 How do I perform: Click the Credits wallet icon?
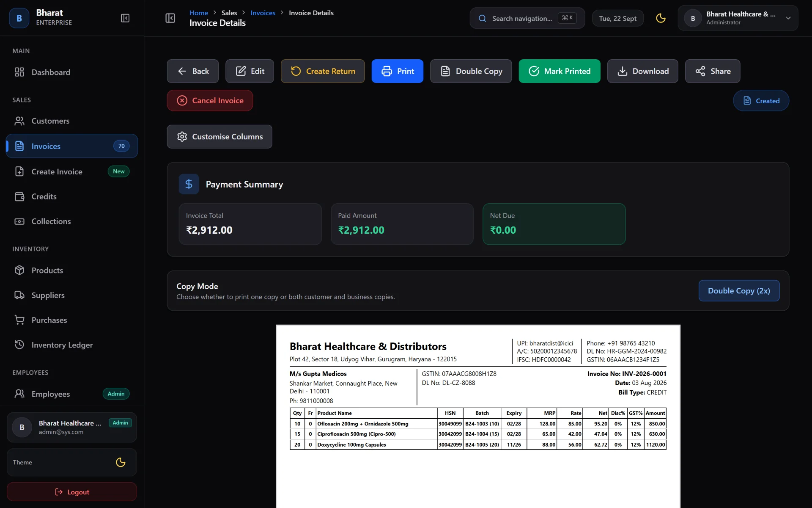[x=19, y=196]
